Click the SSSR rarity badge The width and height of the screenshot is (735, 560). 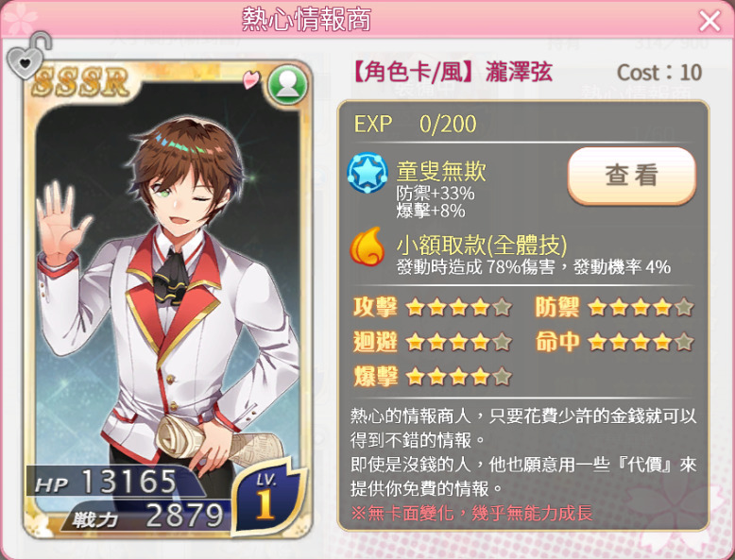80,82
